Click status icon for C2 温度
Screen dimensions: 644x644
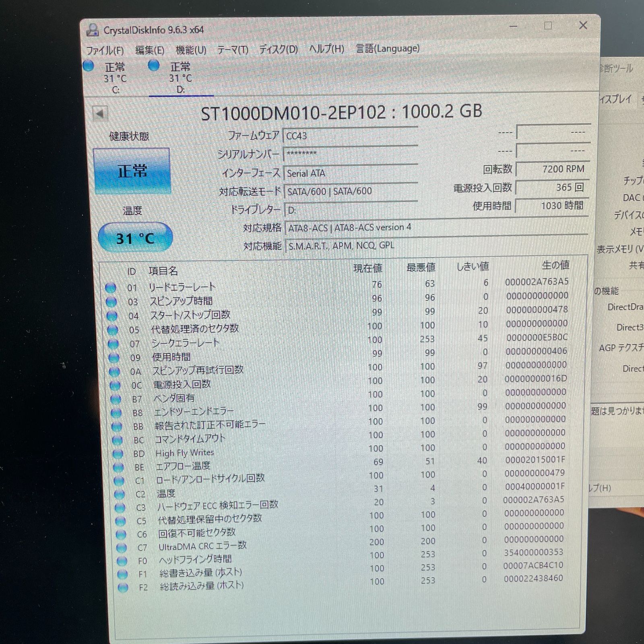pyautogui.click(x=119, y=494)
